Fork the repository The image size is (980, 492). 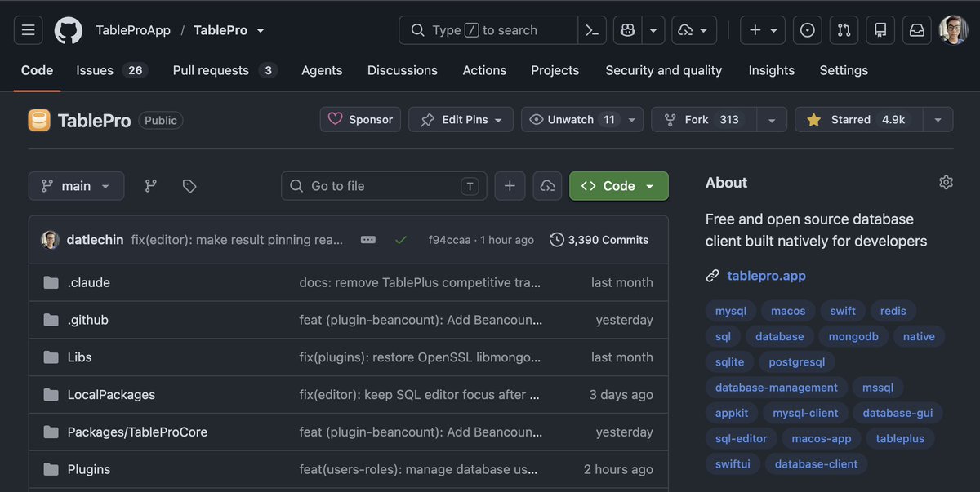704,119
